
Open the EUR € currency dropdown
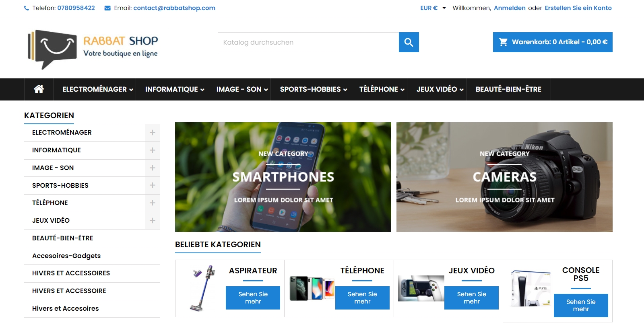point(433,8)
